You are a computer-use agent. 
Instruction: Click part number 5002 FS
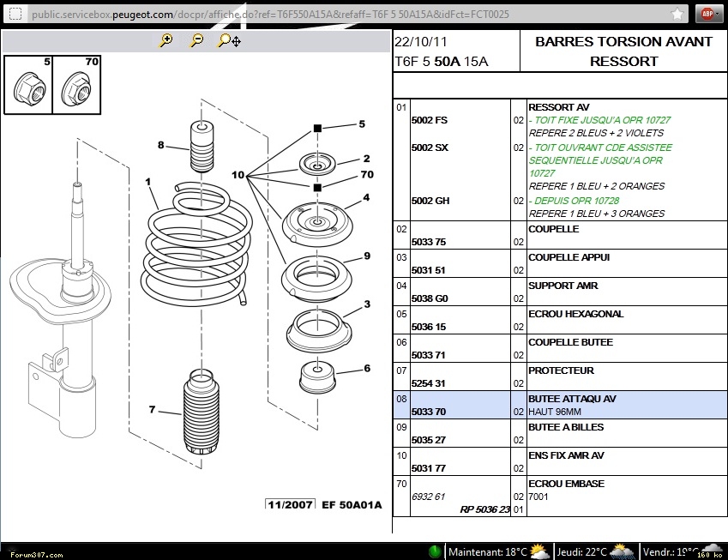[429, 121]
